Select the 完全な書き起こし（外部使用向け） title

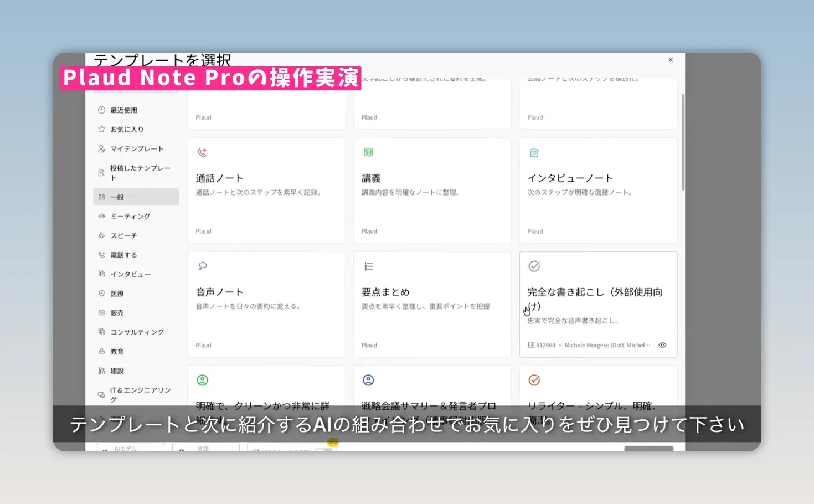595,299
